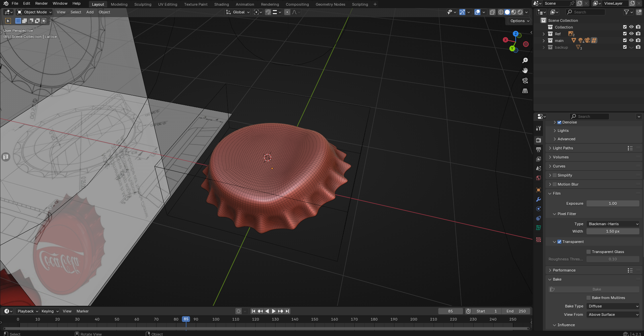Click the pan view hand gizmo
This screenshot has height=336, width=644.
525,70
